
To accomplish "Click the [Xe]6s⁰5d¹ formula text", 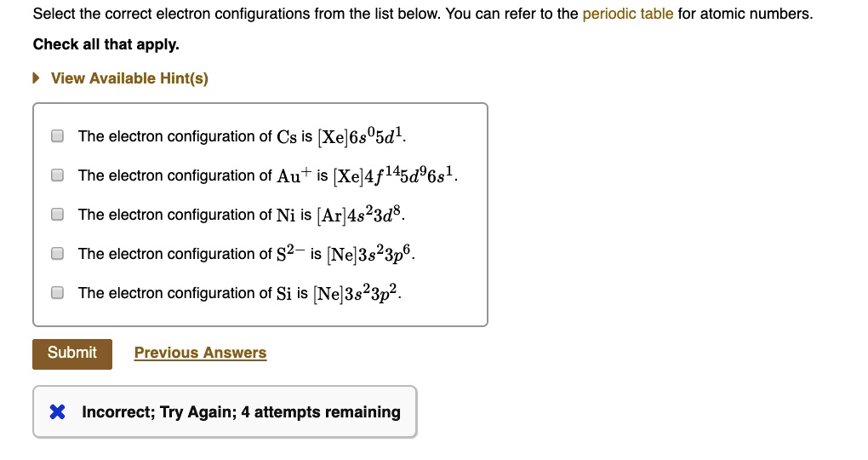I will click(362, 136).
